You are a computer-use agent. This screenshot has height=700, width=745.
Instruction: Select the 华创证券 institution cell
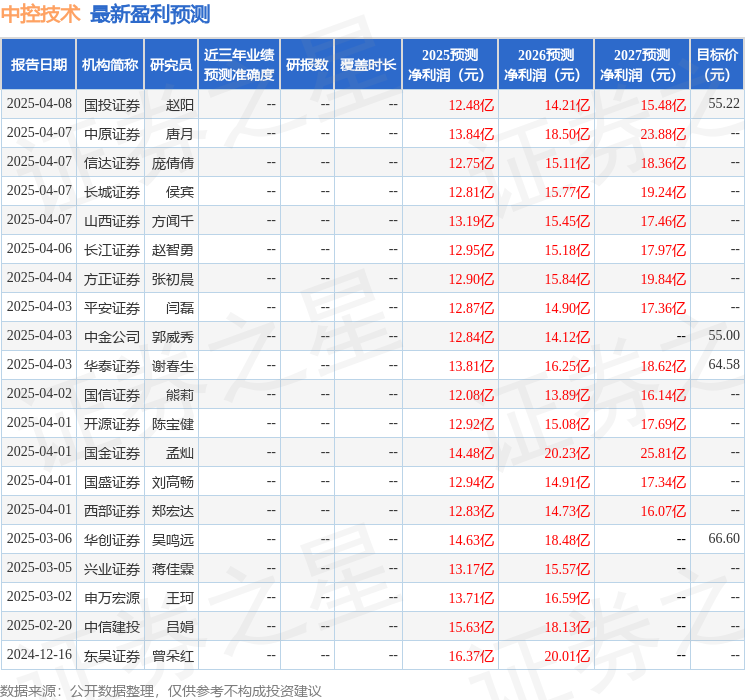[x=112, y=540]
